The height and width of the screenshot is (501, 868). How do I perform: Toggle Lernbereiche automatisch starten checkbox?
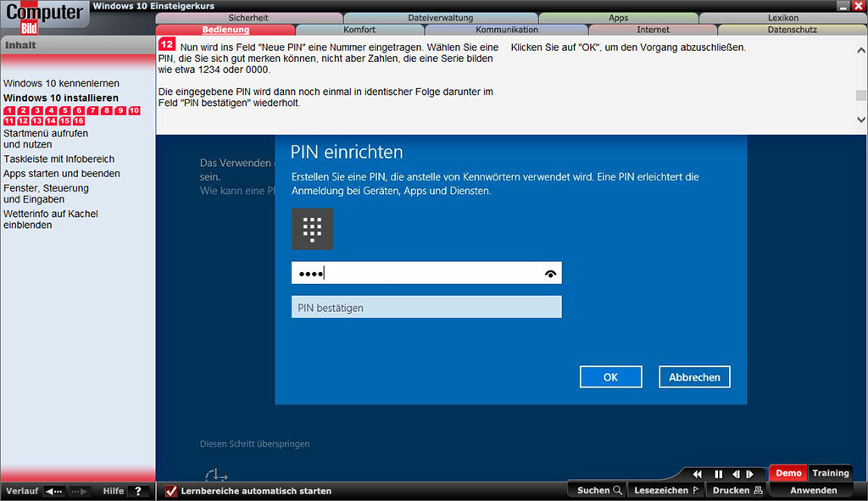click(171, 491)
